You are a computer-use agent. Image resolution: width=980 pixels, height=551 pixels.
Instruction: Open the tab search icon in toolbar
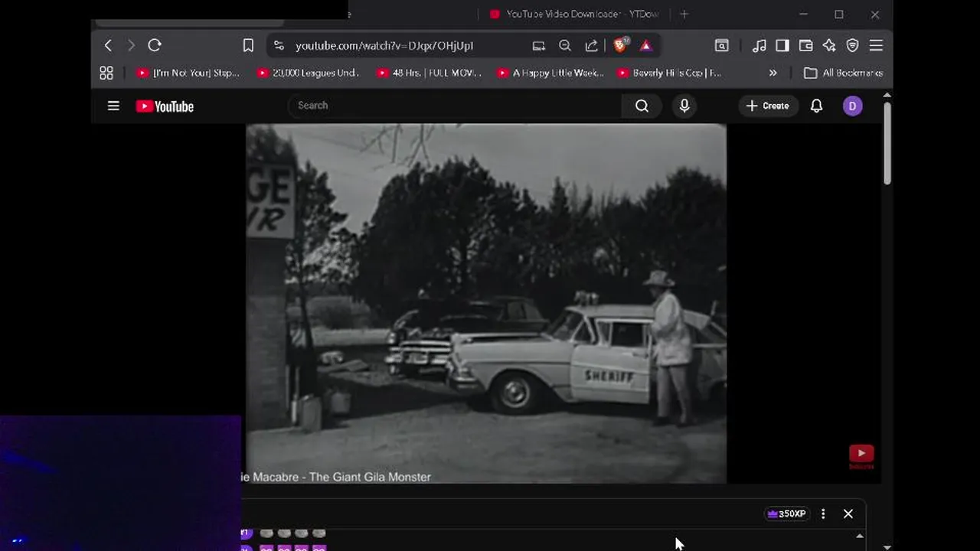721,46
